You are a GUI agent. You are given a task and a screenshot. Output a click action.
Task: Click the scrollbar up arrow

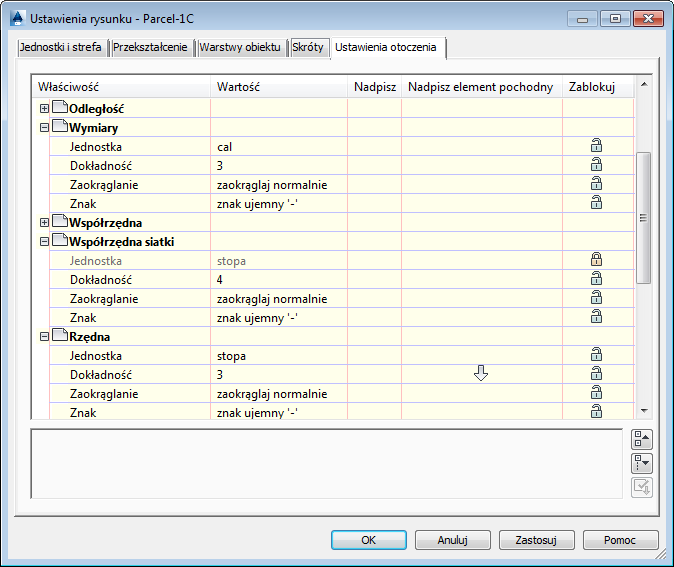(x=644, y=84)
